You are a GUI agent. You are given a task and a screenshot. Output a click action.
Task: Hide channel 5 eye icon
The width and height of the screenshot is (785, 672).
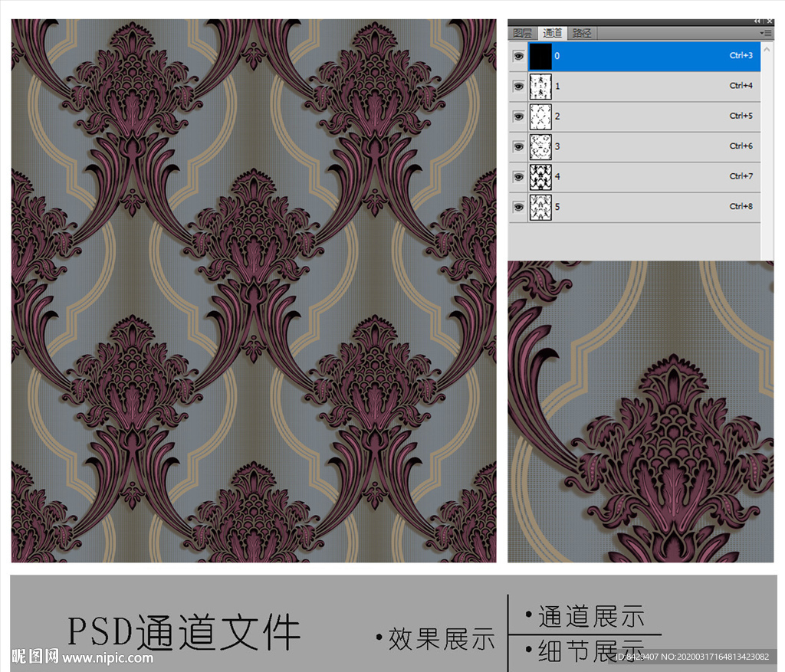(x=519, y=207)
